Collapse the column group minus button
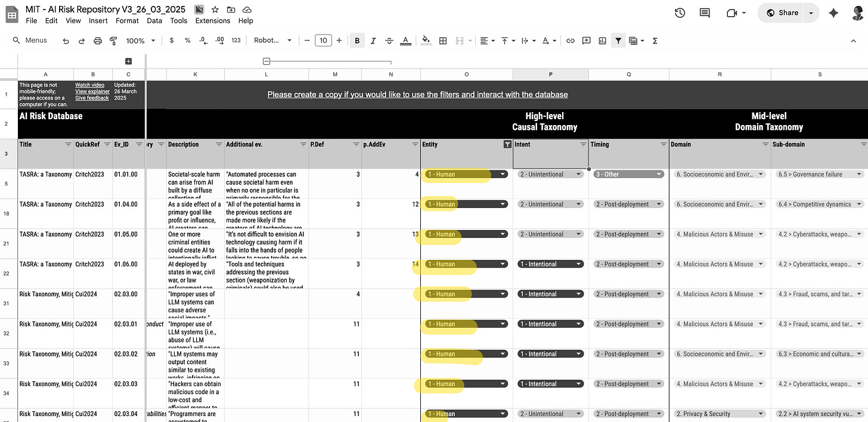The height and width of the screenshot is (422, 868). point(266,61)
